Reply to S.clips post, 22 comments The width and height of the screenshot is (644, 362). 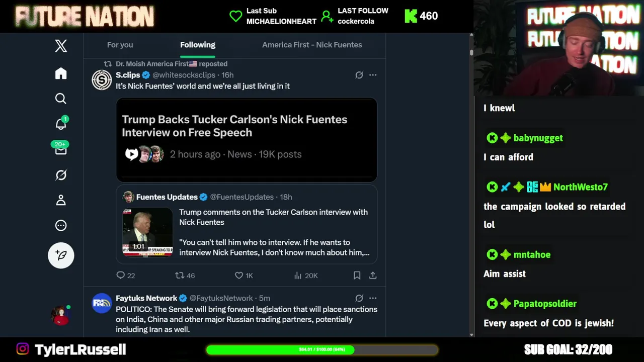[125, 276]
